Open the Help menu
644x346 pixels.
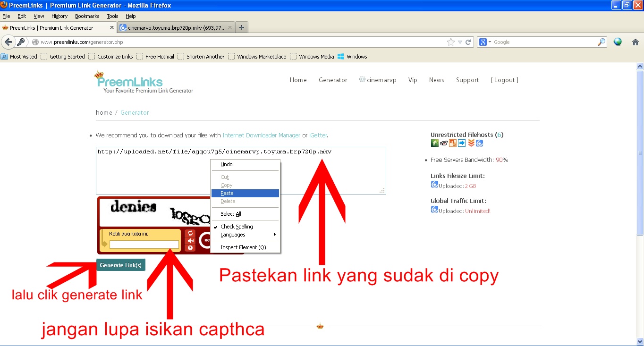130,16
